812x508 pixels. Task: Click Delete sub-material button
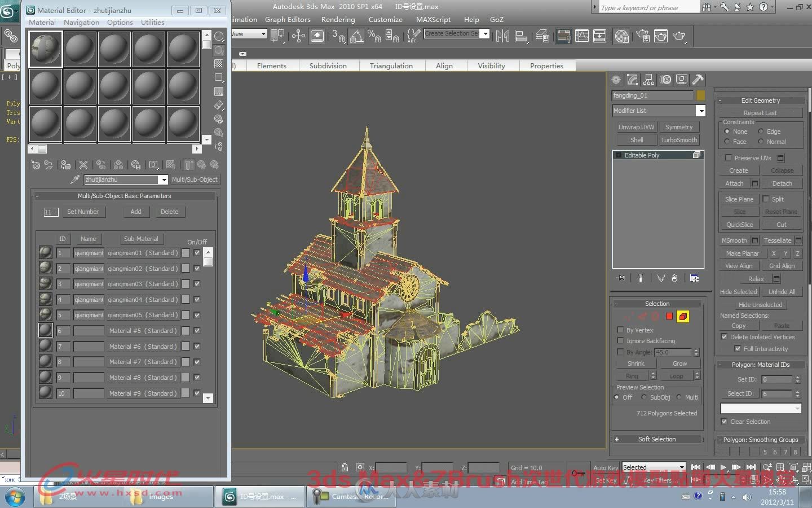pyautogui.click(x=169, y=212)
